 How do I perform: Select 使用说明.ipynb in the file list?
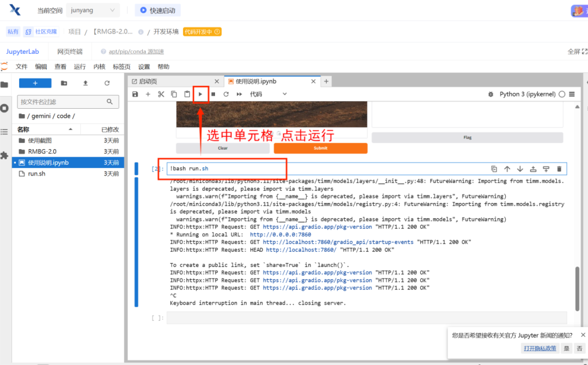[x=68, y=163]
